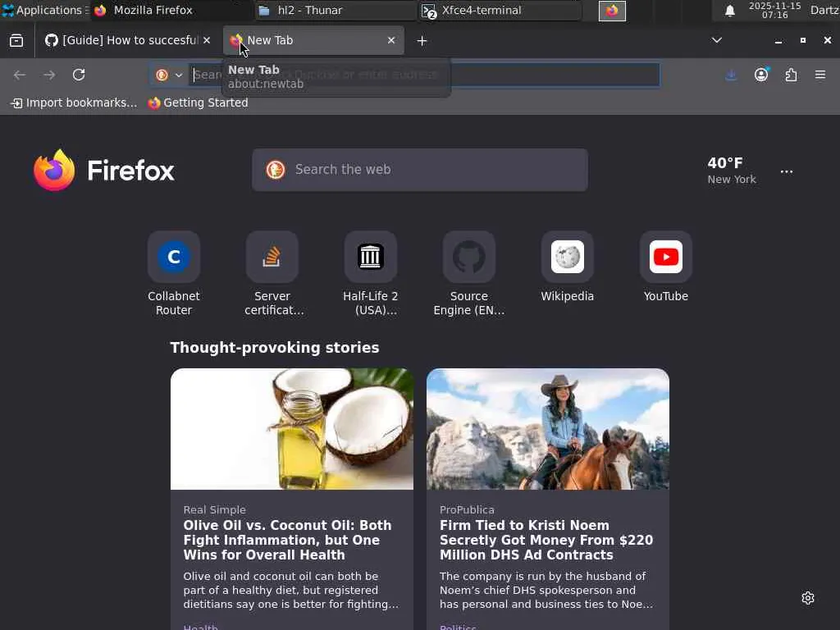
Task: Click the Thought-provoking stories heading
Action: tap(275, 348)
